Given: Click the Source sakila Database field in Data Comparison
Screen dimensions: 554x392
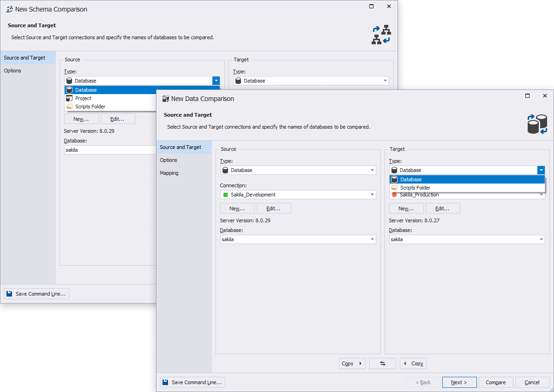Looking at the screenshot, I should (298, 239).
